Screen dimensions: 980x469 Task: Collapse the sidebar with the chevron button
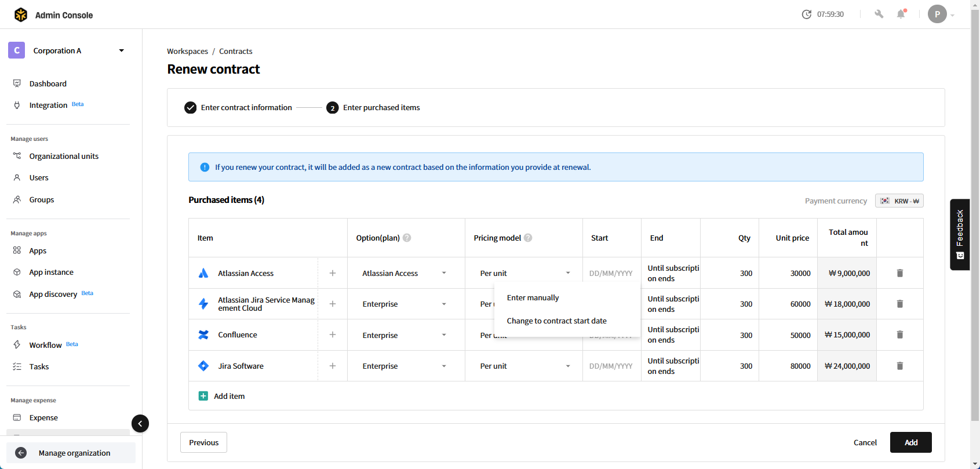coord(140,424)
